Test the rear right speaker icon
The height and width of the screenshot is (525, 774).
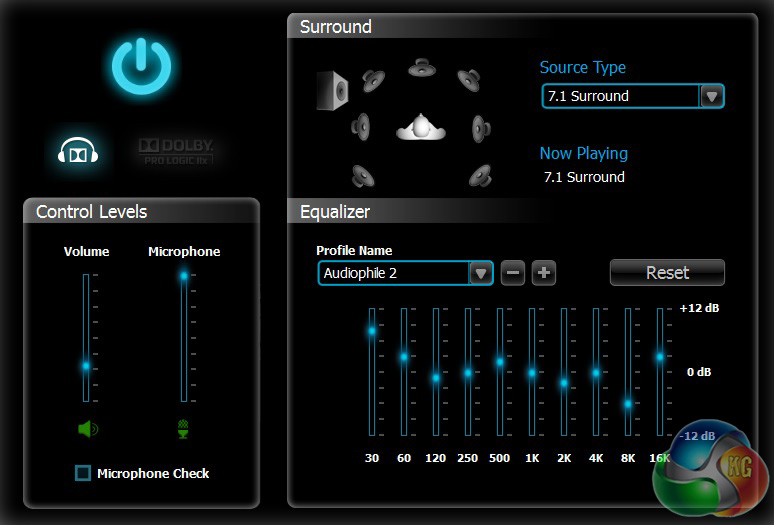click(480, 176)
